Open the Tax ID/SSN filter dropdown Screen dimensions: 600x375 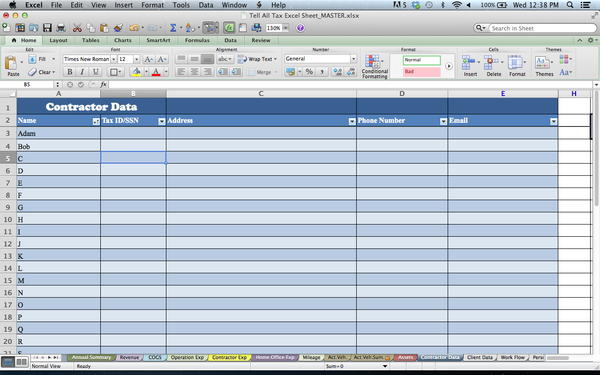161,121
